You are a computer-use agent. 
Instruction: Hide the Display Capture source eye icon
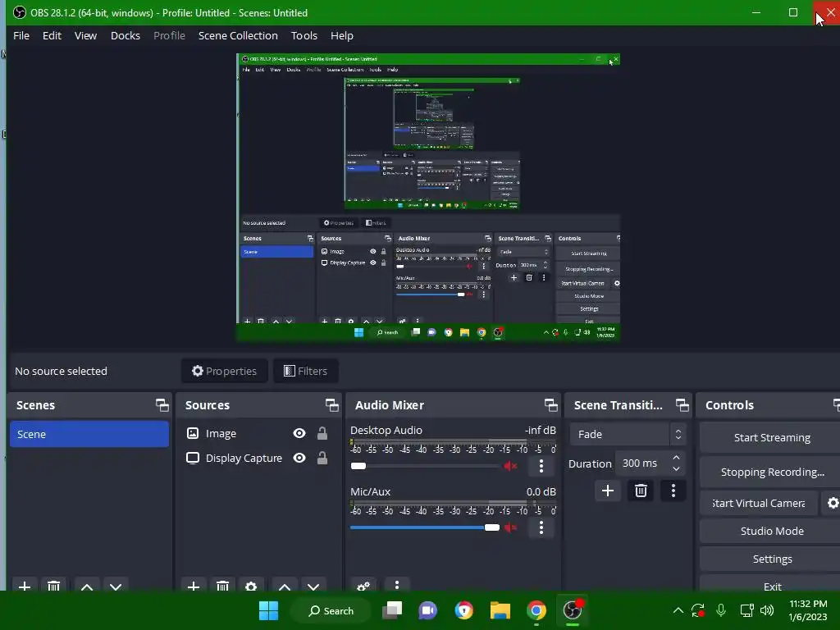point(299,458)
